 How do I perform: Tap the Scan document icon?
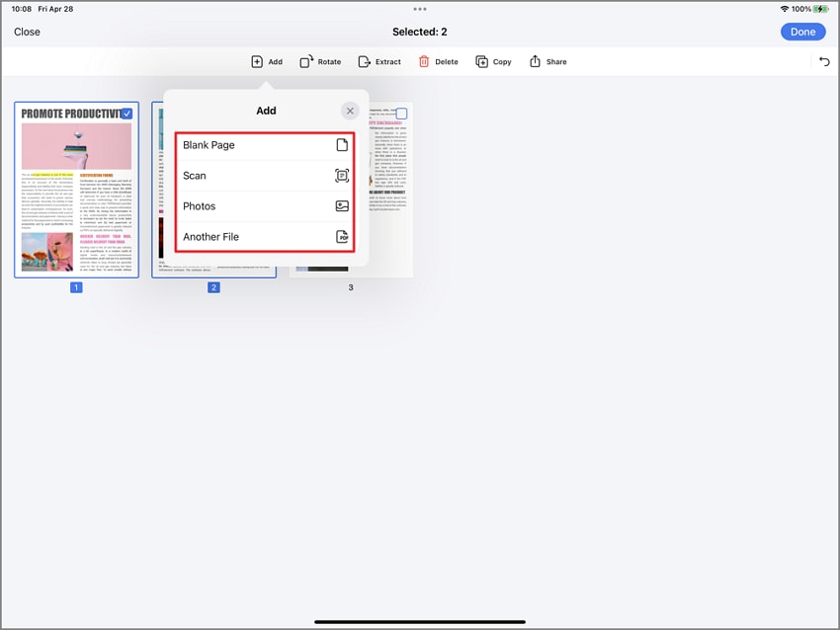[x=342, y=176]
